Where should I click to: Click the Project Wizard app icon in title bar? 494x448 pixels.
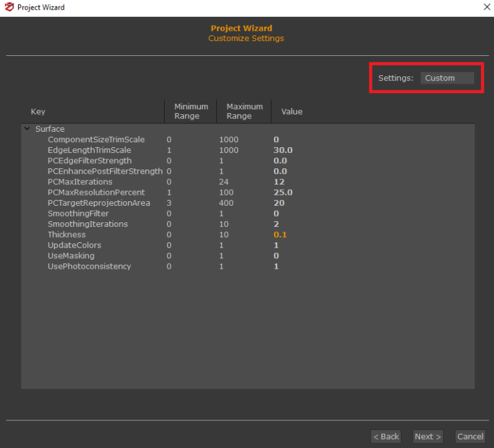coord(9,7)
